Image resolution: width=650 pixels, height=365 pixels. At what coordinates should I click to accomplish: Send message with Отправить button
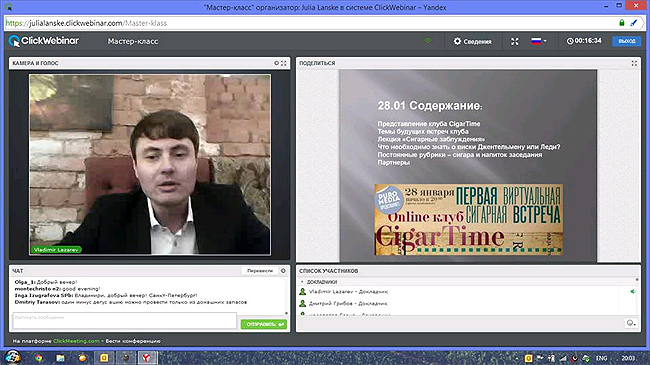(x=264, y=324)
